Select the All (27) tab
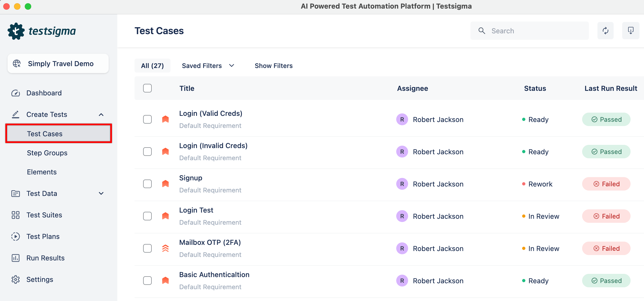644x301 pixels. point(153,66)
